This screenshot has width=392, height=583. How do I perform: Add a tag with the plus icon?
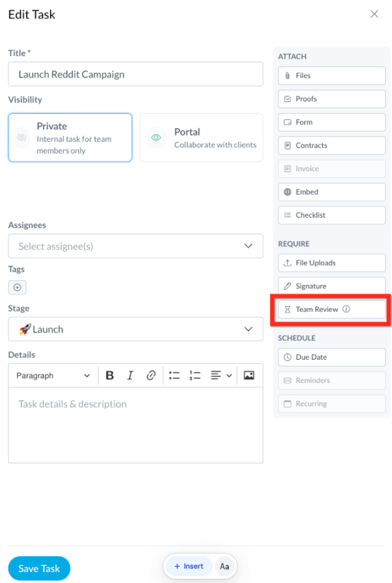pos(17,287)
